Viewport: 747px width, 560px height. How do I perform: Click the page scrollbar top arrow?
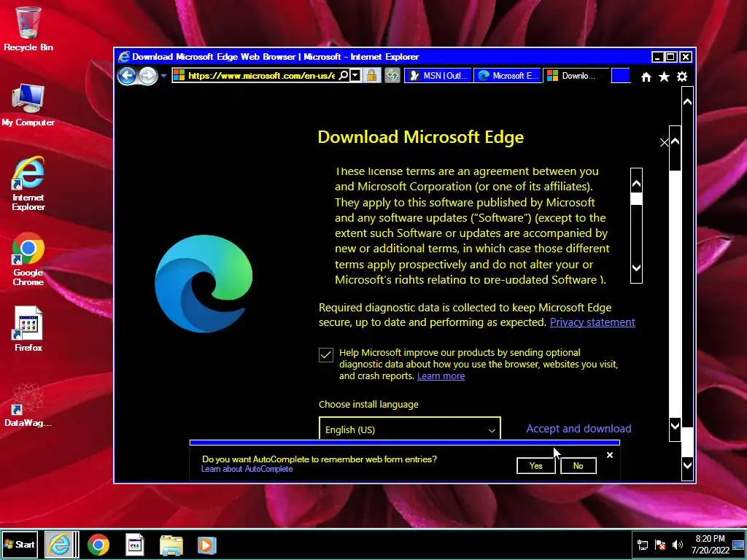(687, 102)
